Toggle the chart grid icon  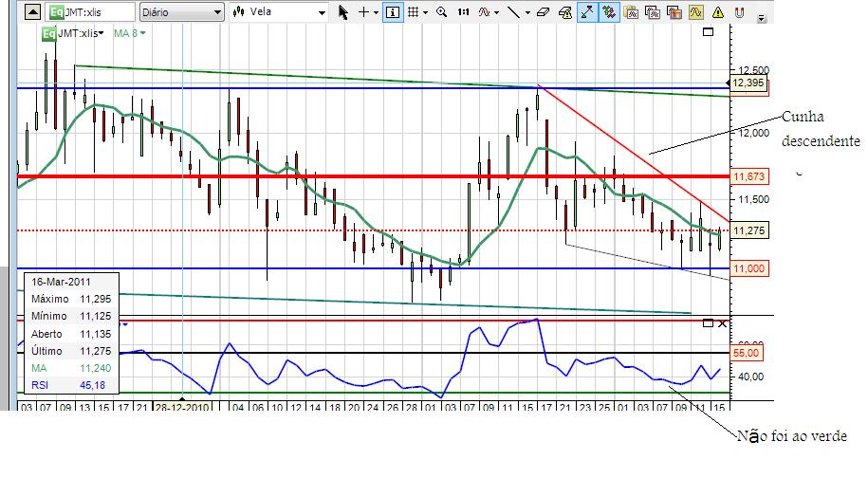coord(413,12)
